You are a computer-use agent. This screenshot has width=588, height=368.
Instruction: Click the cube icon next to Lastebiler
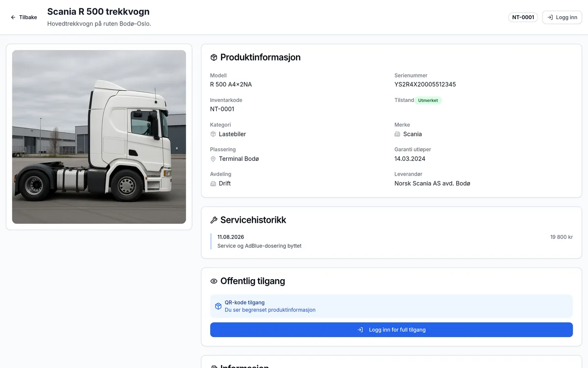click(x=213, y=134)
